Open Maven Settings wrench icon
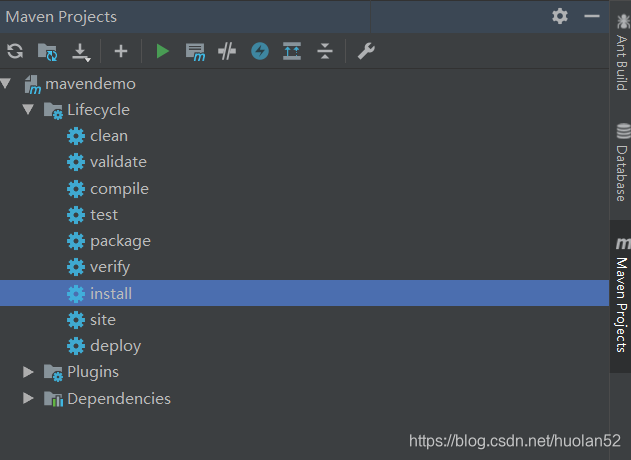The width and height of the screenshot is (631, 460). pyautogui.click(x=366, y=51)
